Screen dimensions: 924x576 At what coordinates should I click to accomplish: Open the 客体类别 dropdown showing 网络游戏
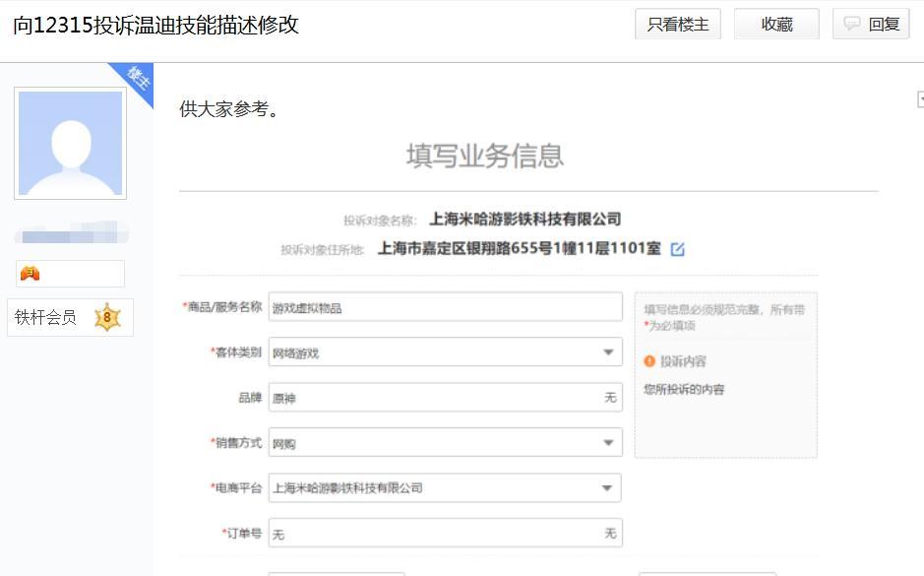446,352
